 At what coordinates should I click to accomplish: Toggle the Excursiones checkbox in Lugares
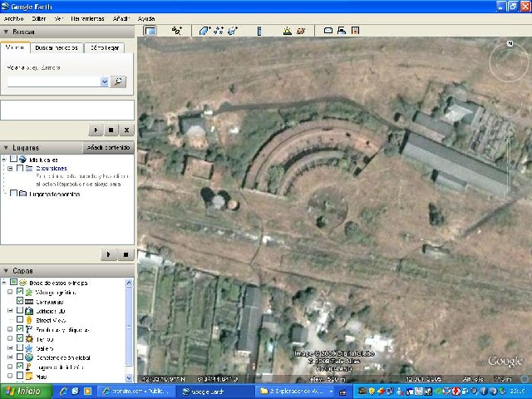19,169
